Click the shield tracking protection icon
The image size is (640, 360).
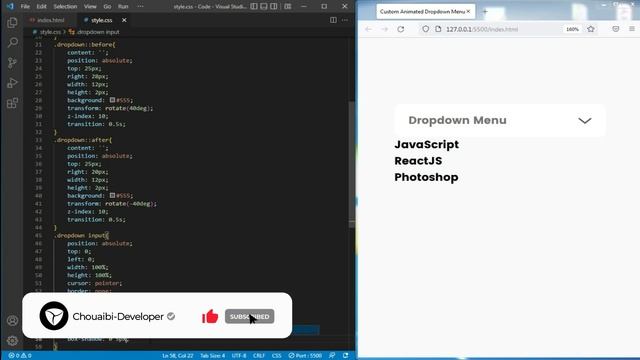click(x=425, y=29)
